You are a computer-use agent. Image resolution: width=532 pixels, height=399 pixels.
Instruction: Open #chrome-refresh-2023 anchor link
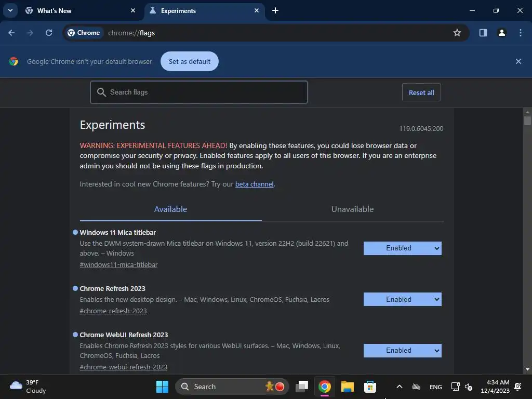[113, 311]
